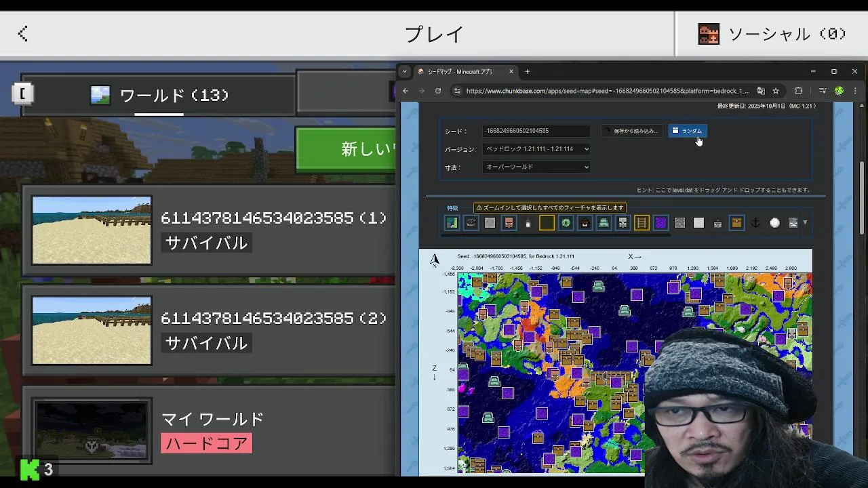Toggle the gravel-textured block feature icon
This screenshot has width=868, height=488.
point(679,222)
